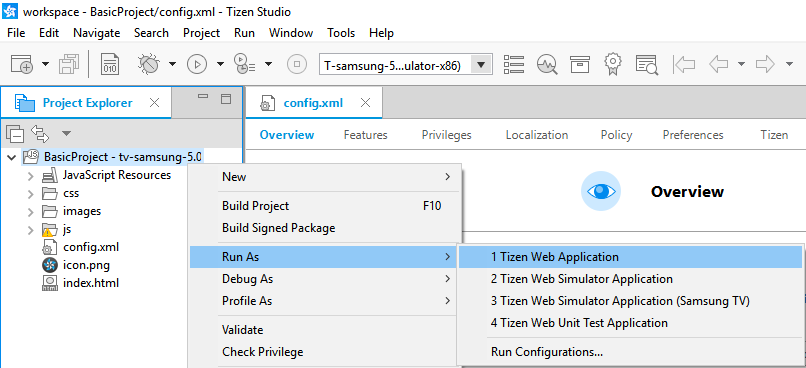Expand the images folder
The width and height of the screenshot is (806, 368).
[x=31, y=211]
